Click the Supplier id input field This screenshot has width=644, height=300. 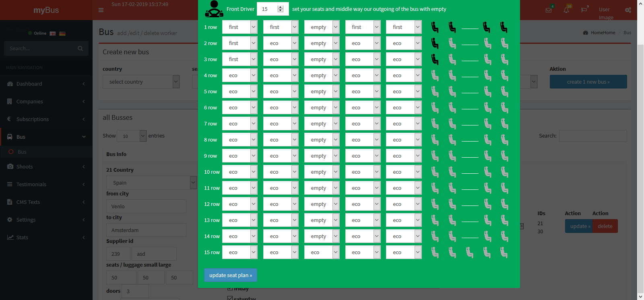point(118,254)
